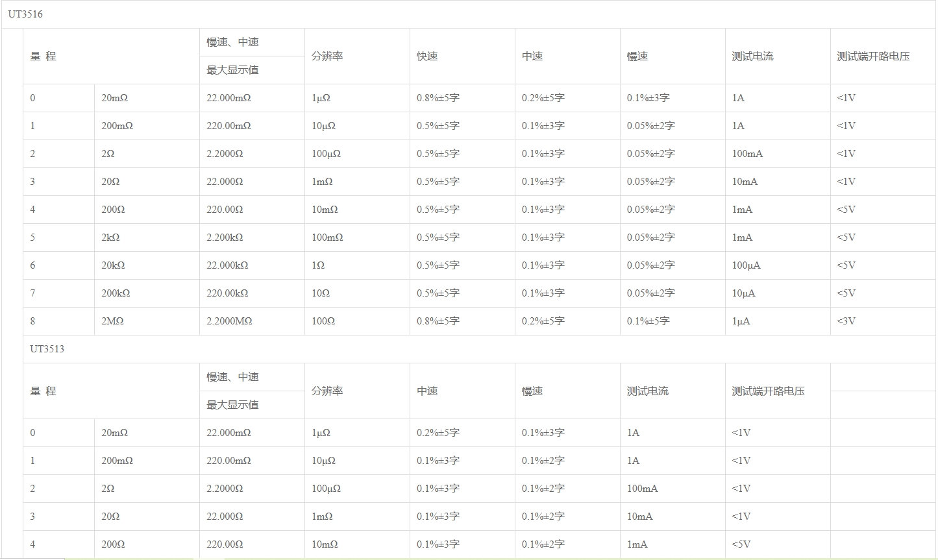The width and height of the screenshot is (938, 560).
Task: Click "22.000mΩ" in the UT3513 table
Action: (x=228, y=433)
